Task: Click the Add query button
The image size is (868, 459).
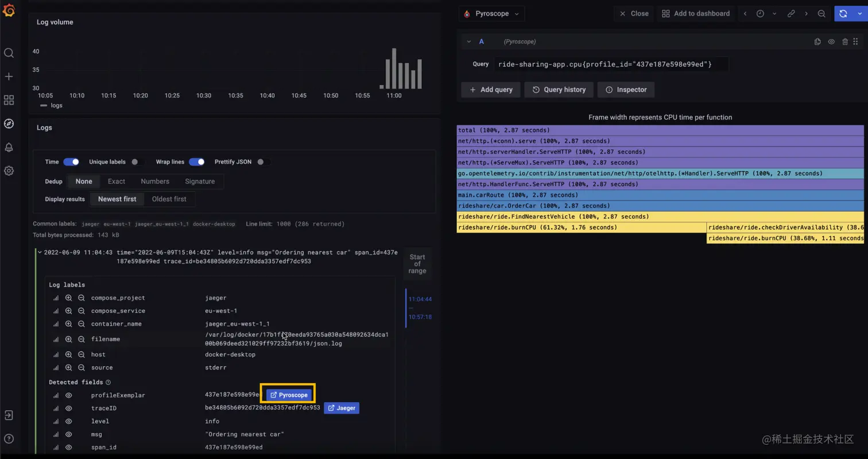Action: tap(491, 90)
